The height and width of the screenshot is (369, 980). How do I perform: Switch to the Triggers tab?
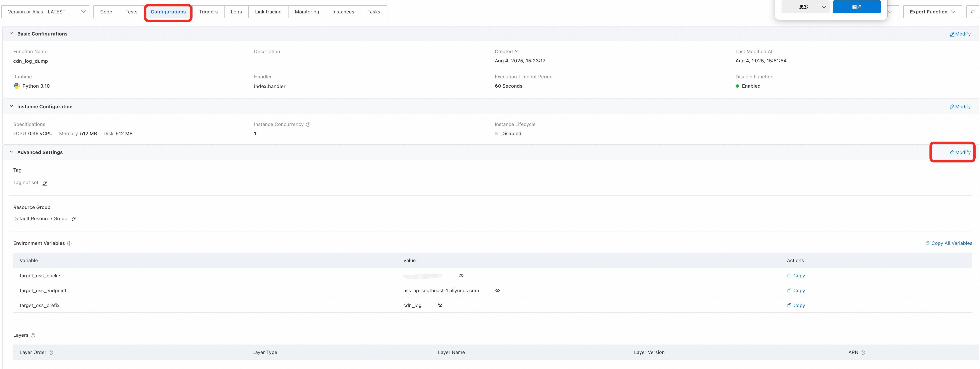(208, 12)
